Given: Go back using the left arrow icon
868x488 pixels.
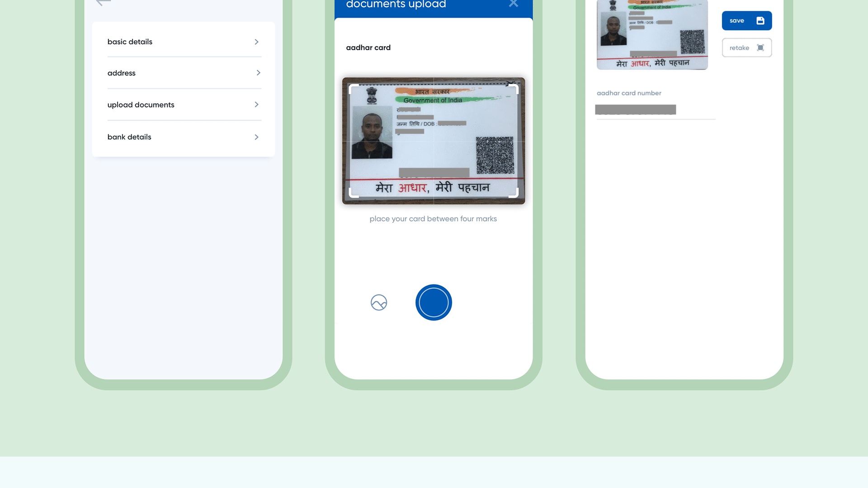Looking at the screenshot, I should click(x=104, y=3).
